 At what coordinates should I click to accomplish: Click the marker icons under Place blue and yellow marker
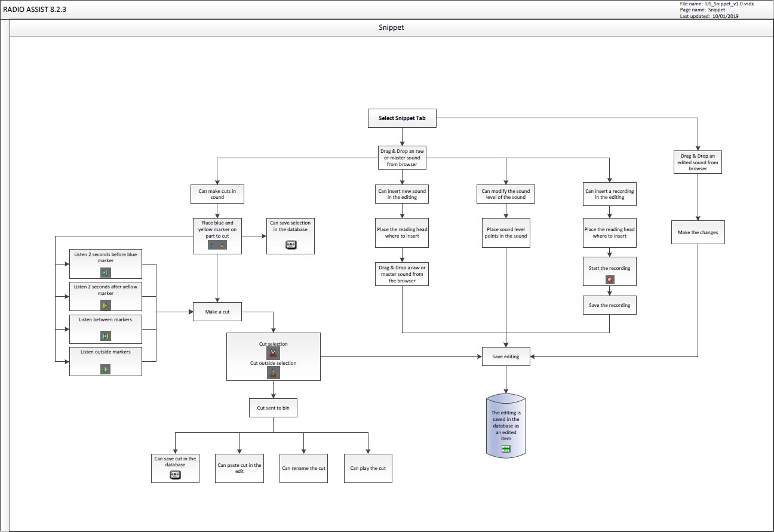tap(217, 245)
